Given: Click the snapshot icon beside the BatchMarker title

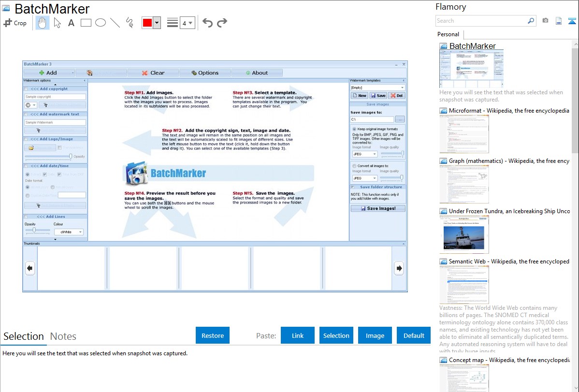Looking at the screenshot, I should pos(6,9).
